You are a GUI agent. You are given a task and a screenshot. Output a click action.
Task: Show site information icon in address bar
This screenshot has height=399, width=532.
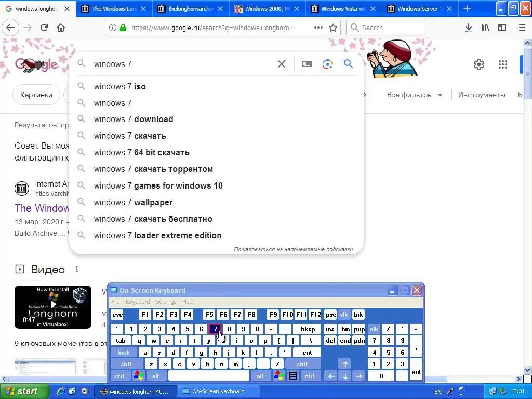[x=112, y=28]
